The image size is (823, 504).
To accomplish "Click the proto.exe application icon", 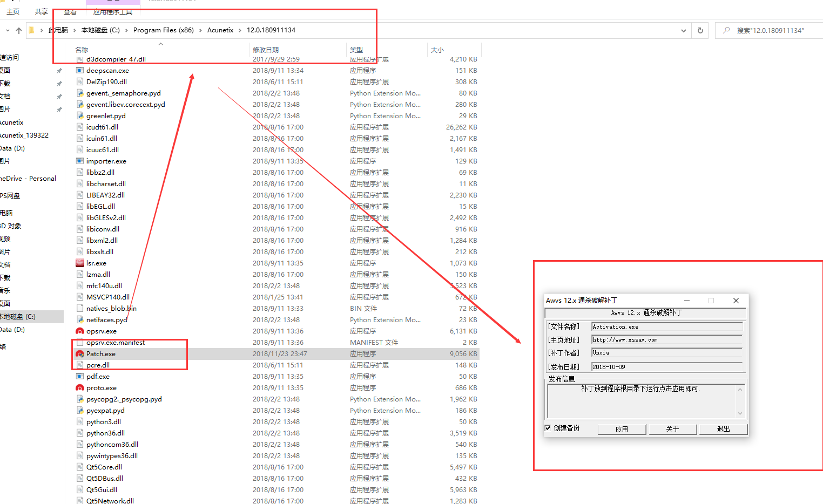I will point(80,388).
